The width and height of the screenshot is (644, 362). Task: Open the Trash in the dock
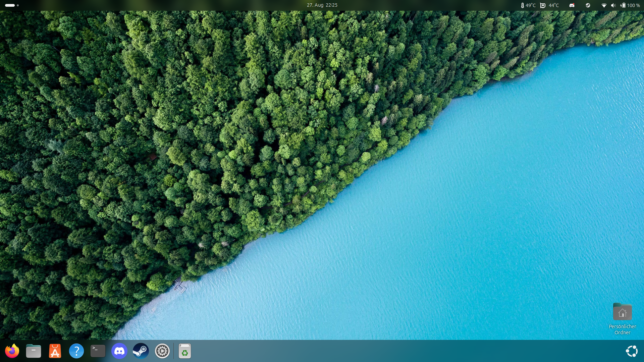tap(185, 351)
